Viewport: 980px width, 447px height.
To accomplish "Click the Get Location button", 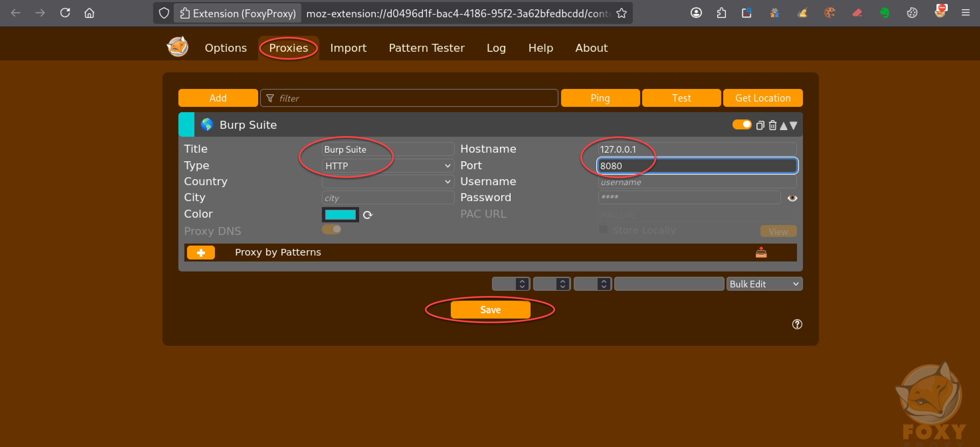I will [763, 98].
